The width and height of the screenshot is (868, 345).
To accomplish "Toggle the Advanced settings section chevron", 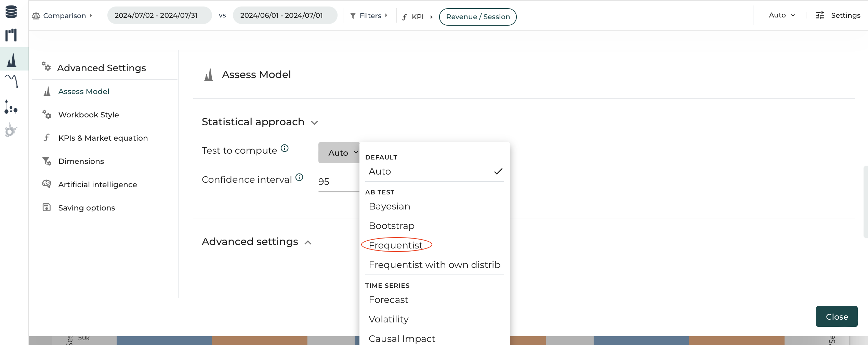I will pyautogui.click(x=308, y=242).
